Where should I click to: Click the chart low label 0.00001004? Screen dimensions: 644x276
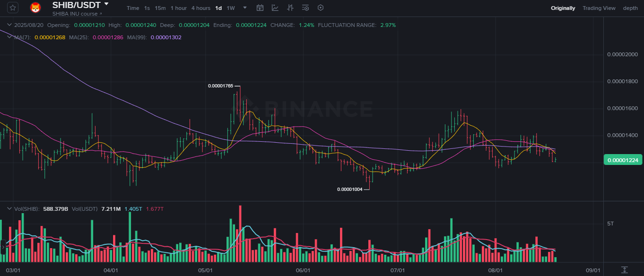pyautogui.click(x=350, y=190)
